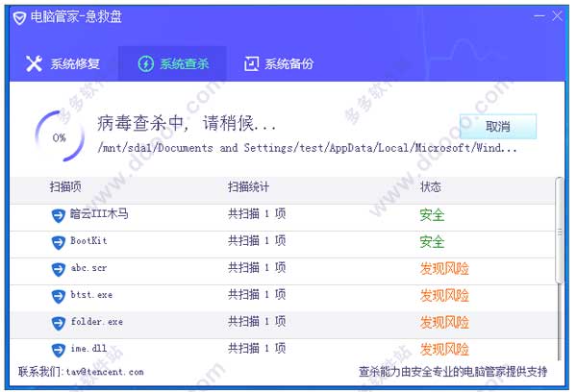Close the 急救盘 window
577x392 pixels.
pyautogui.click(x=557, y=15)
